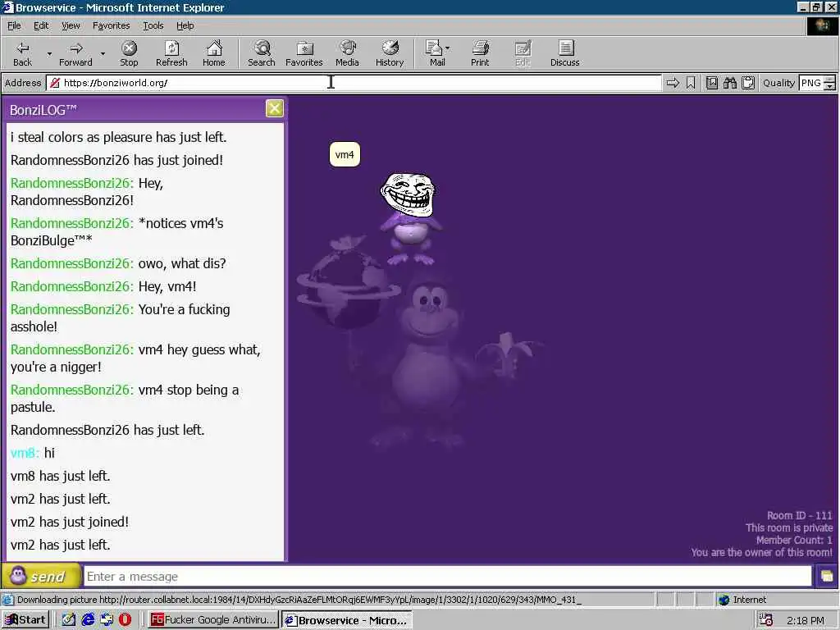The height and width of the screenshot is (630, 840).
Task: Open the Tools menu
Action: [x=153, y=25]
